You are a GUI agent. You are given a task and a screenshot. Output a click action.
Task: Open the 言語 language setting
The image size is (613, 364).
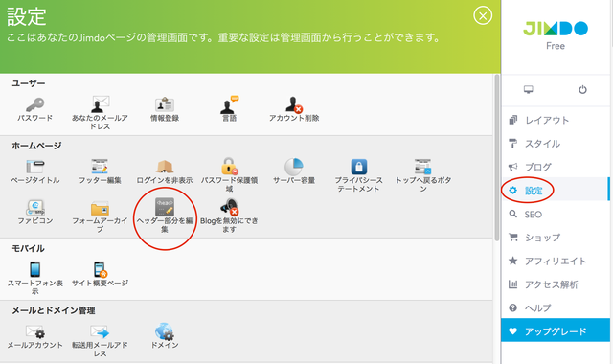229,109
